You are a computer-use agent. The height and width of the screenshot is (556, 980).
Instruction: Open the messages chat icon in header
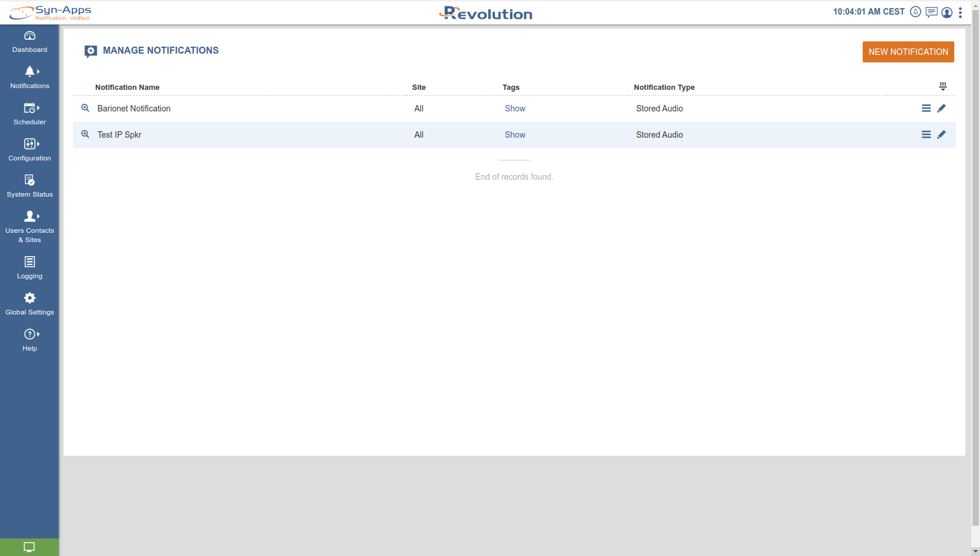pos(932,12)
